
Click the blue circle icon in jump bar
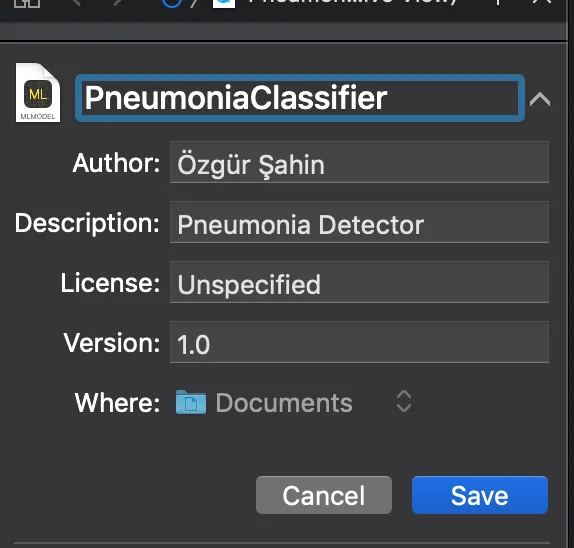pos(171,3)
